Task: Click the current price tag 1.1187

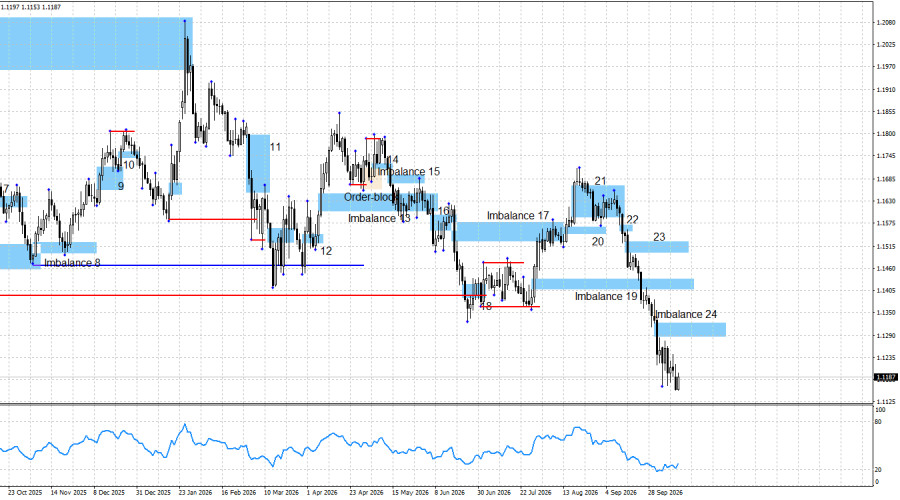Action: 886,377
